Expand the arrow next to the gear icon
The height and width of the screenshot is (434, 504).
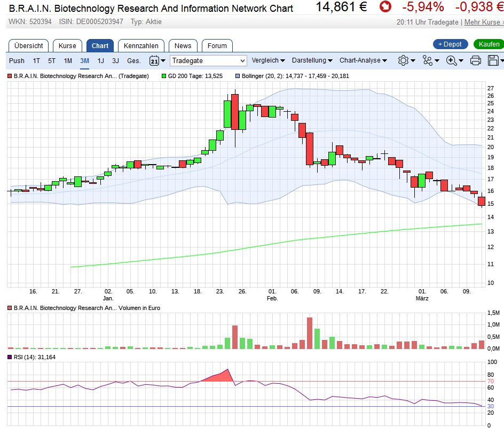coord(413,60)
